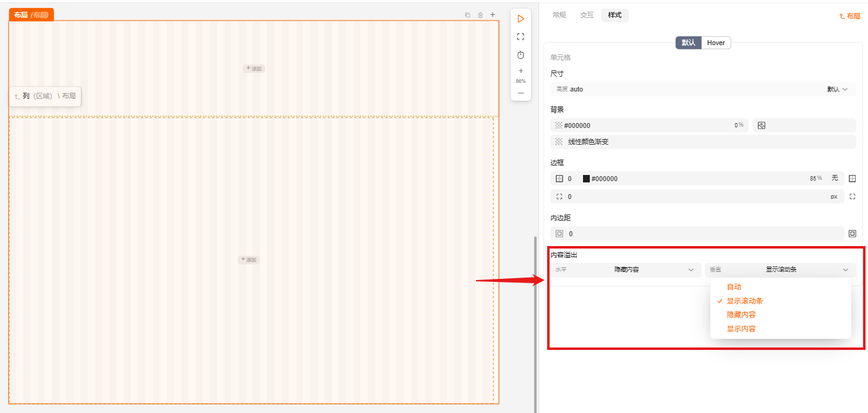This screenshot has width=868, height=413.
Task: Click the mouse icon in canvas toolbar
Action: coord(521,55)
